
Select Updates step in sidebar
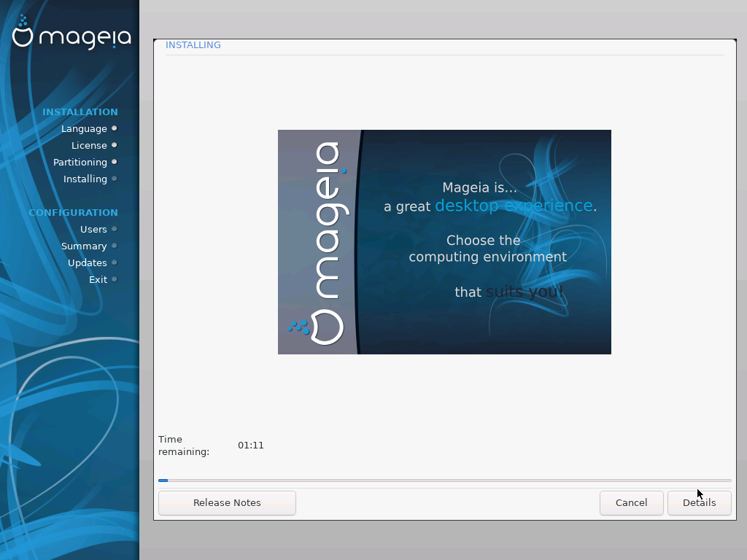pyautogui.click(x=88, y=262)
